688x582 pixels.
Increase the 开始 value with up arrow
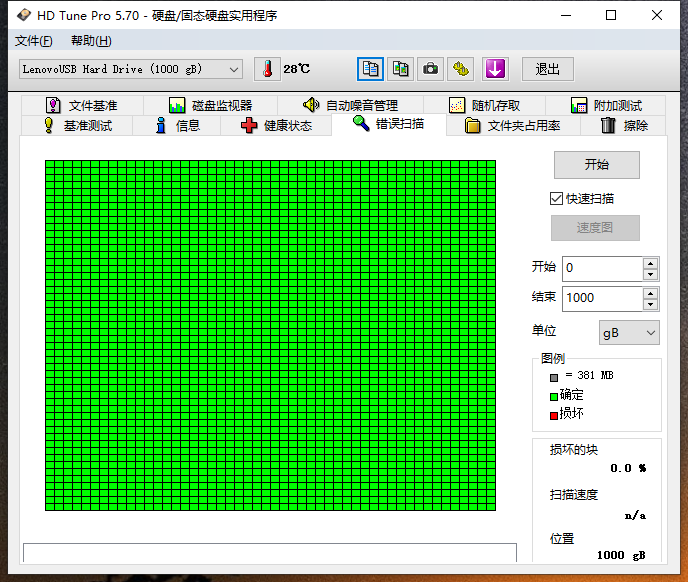pyautogui.click(x=650, y=263)
